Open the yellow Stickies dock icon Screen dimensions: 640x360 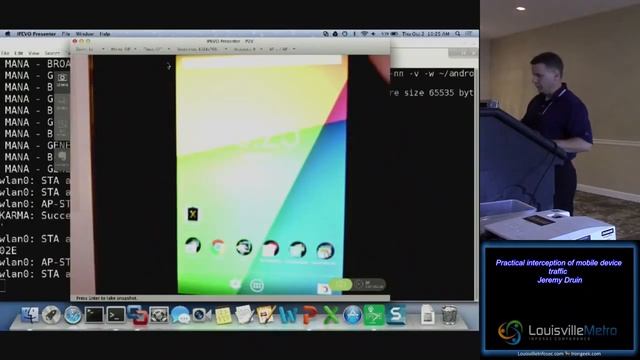(x=223, y=316)
